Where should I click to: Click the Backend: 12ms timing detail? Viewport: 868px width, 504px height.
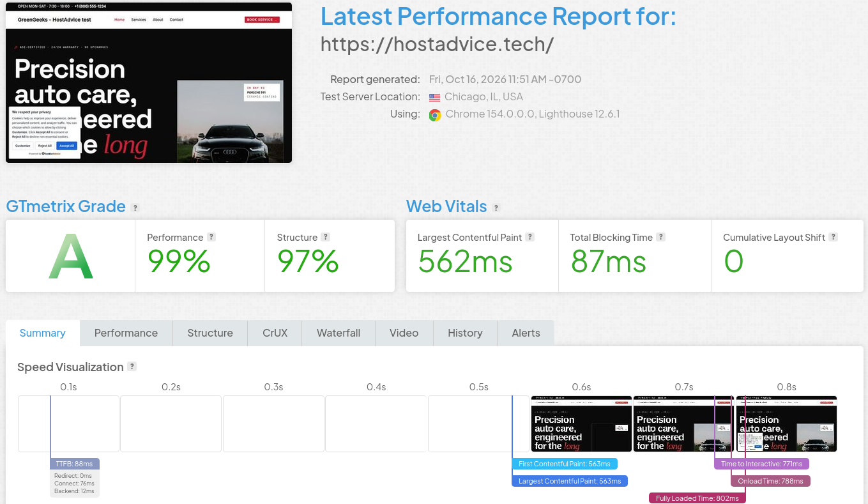pos(74,491)
